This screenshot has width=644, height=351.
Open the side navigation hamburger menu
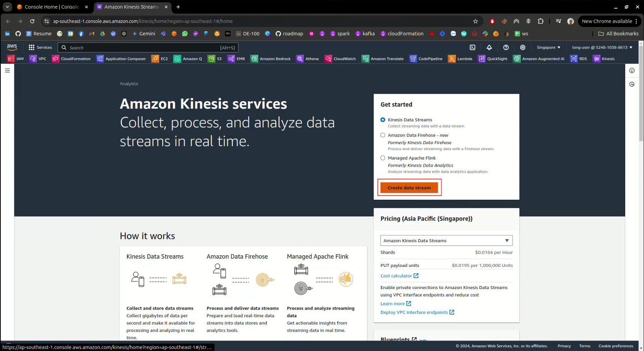click(7, 70)
